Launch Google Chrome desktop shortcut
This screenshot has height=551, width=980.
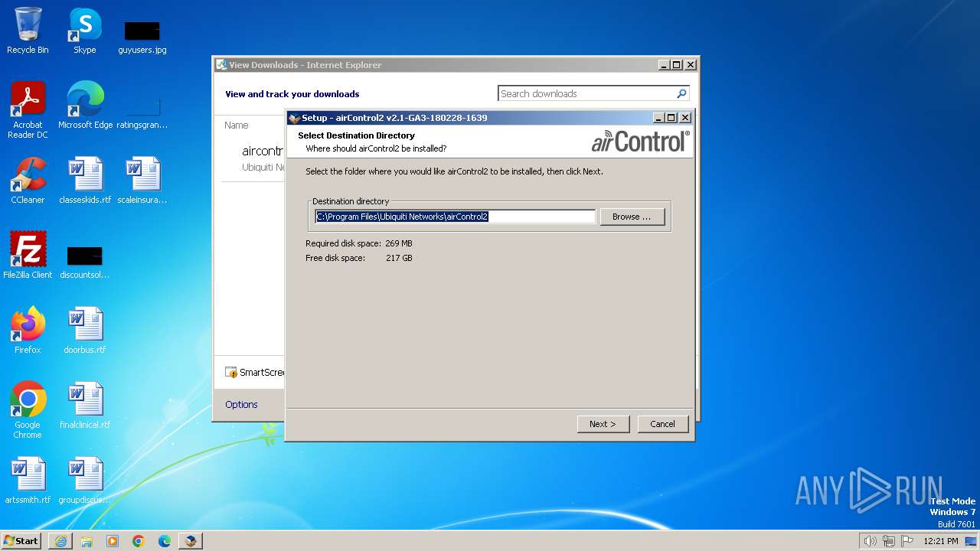[x=28, y=410]
